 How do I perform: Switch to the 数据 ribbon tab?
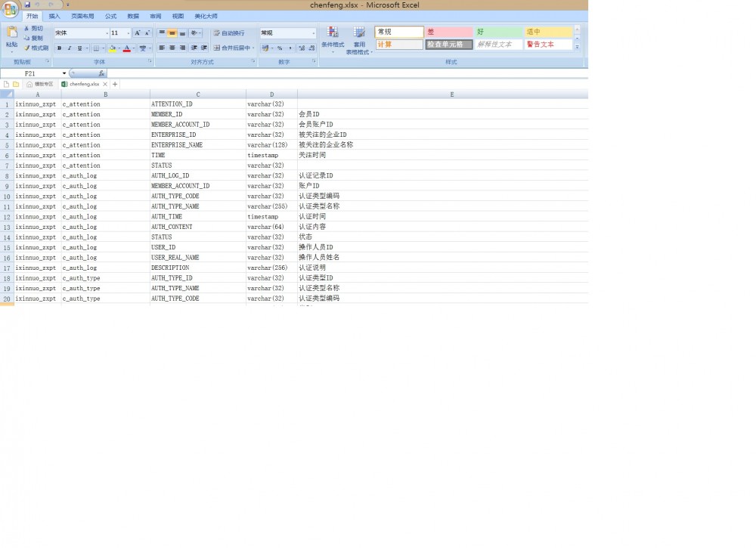pos(133,16)
